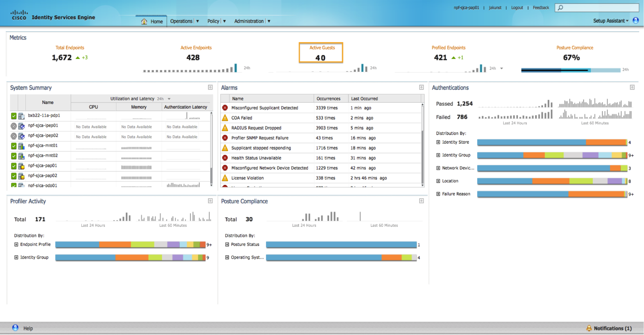Maximize the Profiler Activity panel
644x335 pixels.
[x=210, y=201]
